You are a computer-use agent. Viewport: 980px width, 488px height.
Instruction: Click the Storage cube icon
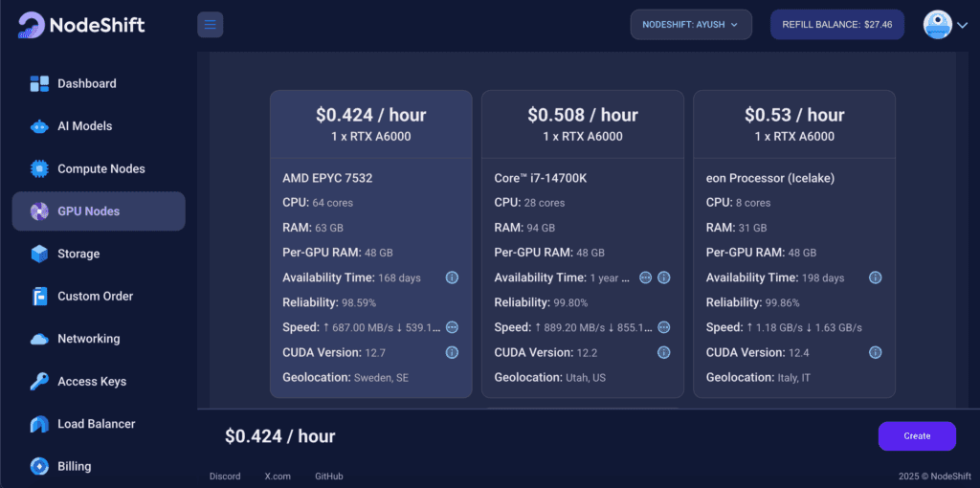(x=39, y=255)
